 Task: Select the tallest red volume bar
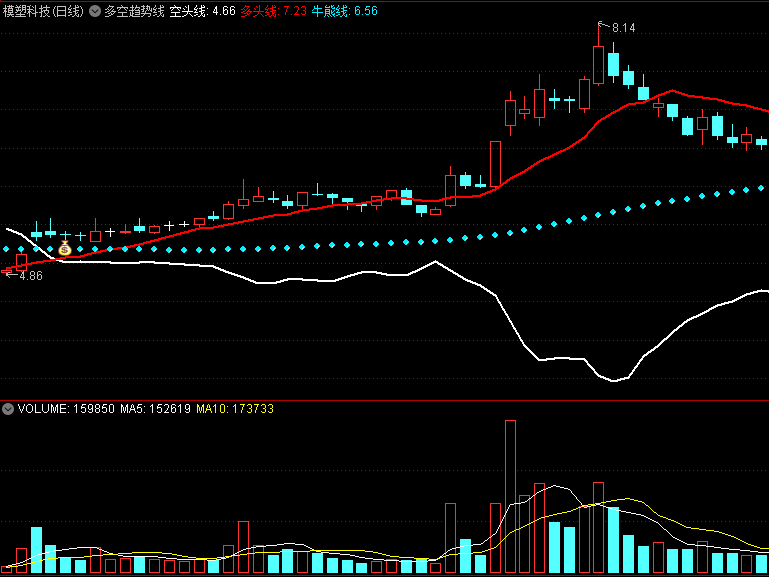point(510,497)
